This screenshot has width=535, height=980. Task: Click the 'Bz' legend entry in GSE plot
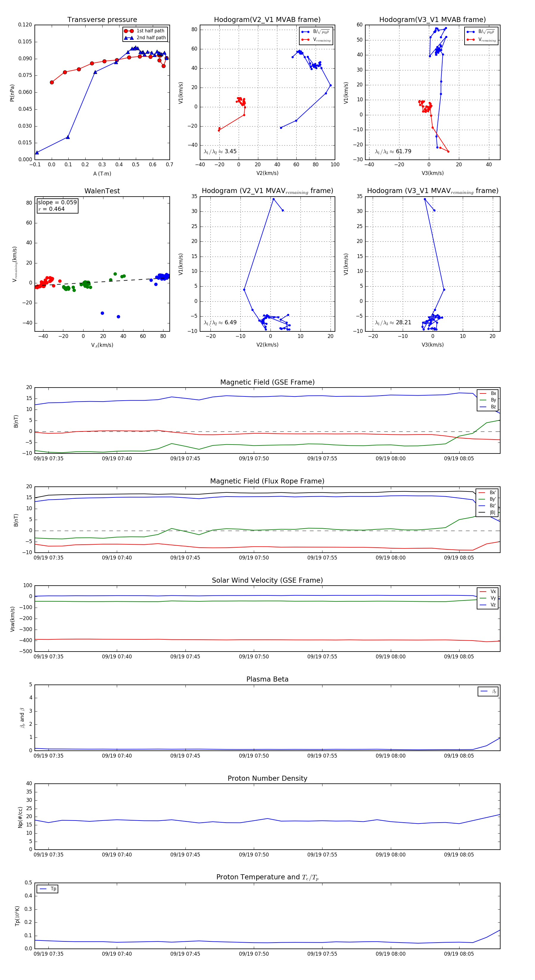point(488,407)
